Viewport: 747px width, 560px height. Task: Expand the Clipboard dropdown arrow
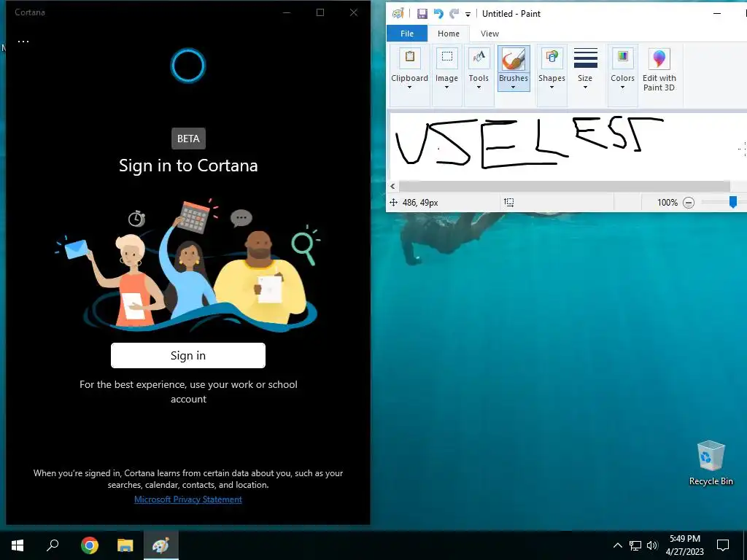(409, 87)
